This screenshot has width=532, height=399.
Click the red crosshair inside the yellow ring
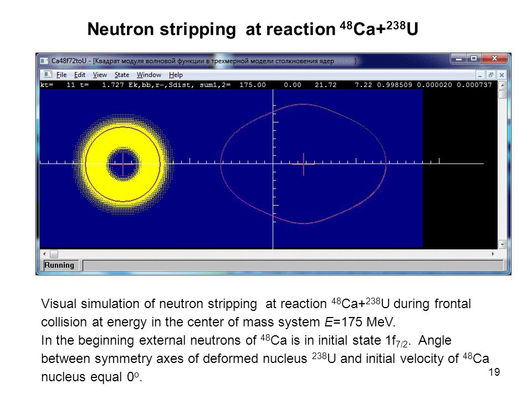pos(123,163)
